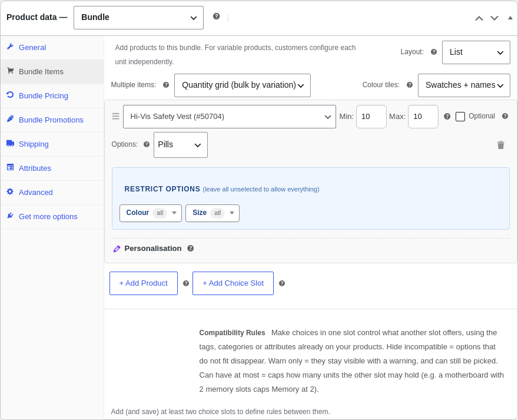Click the help icon after Add Product
This screenshot has height=420, width=518.
tap(186, 283)
